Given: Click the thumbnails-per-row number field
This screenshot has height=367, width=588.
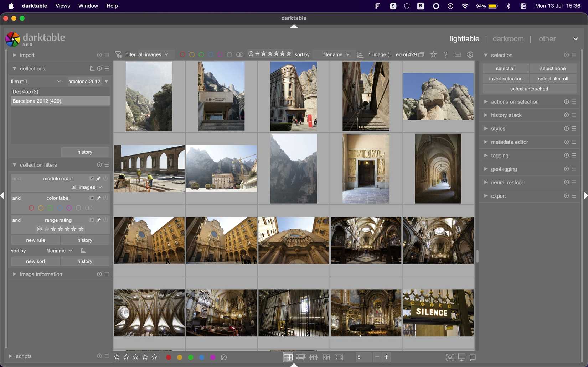Looking at the screenshot, I should coord(363,357).
